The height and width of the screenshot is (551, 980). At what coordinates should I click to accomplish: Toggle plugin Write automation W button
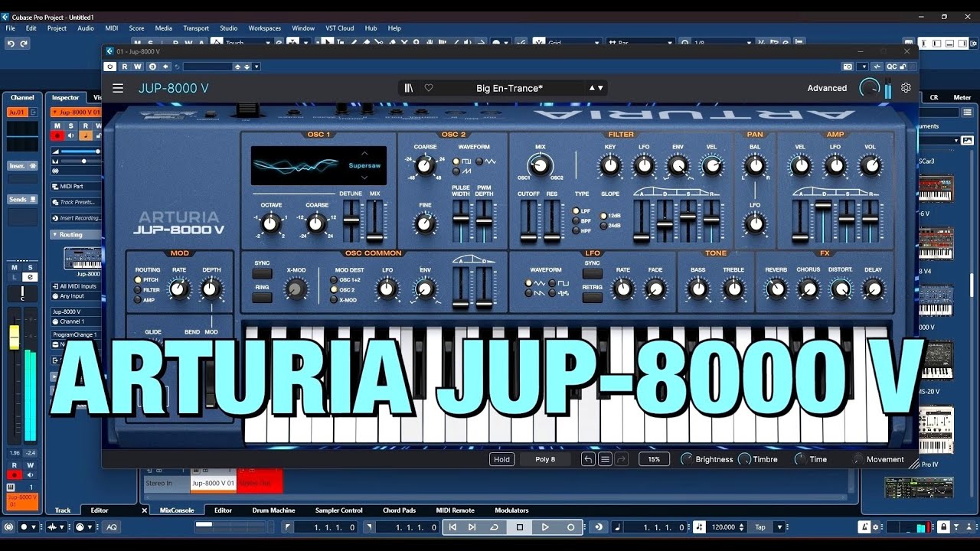tap(138, 67)
